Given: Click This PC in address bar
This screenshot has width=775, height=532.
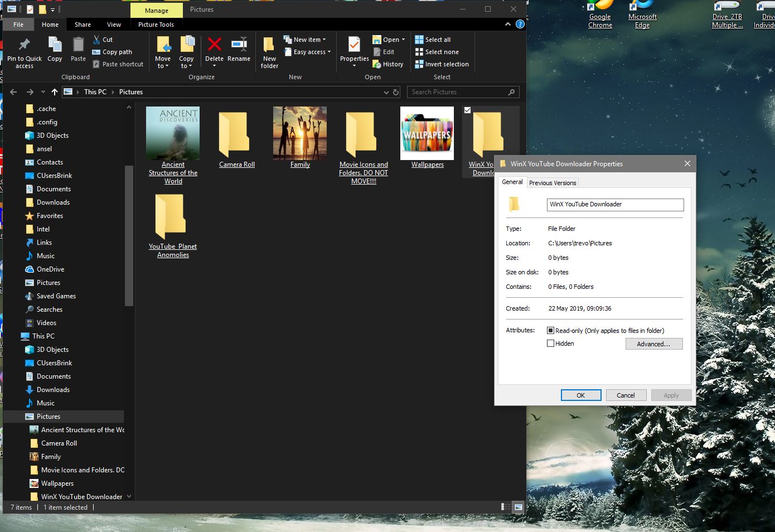Looking at the screenshot, I should pyautogui.click(x=95, y=92).
